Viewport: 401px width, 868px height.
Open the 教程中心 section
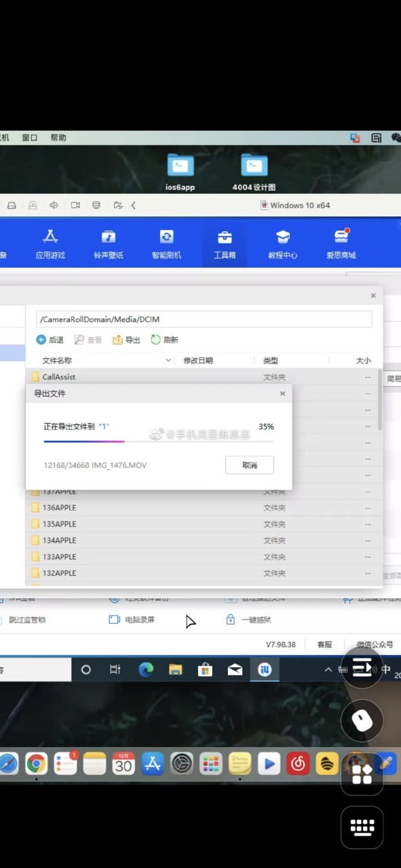(283, 245)
